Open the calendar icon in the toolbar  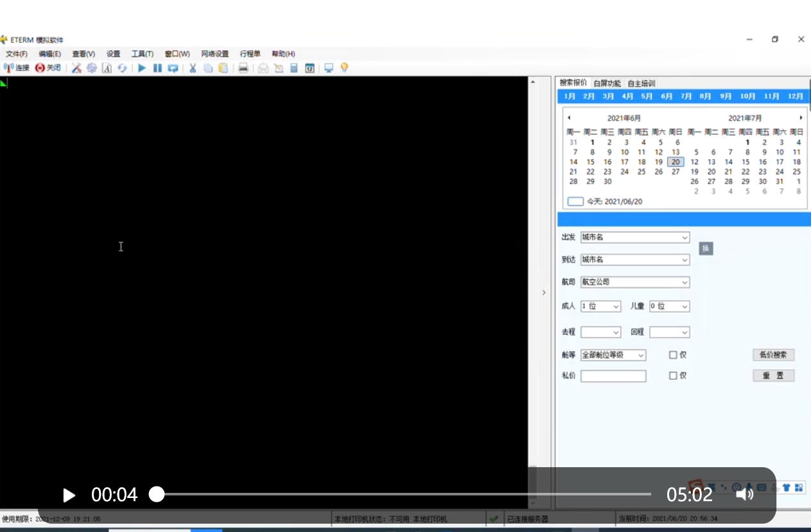[x=310, y=68]
